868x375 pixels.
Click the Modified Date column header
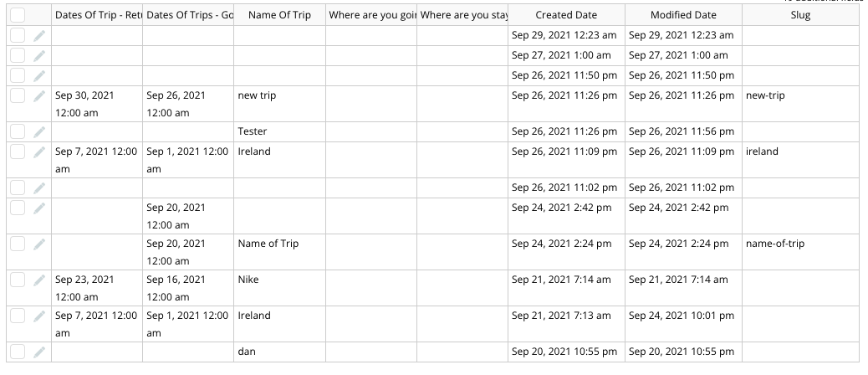(x=683, y=15)
